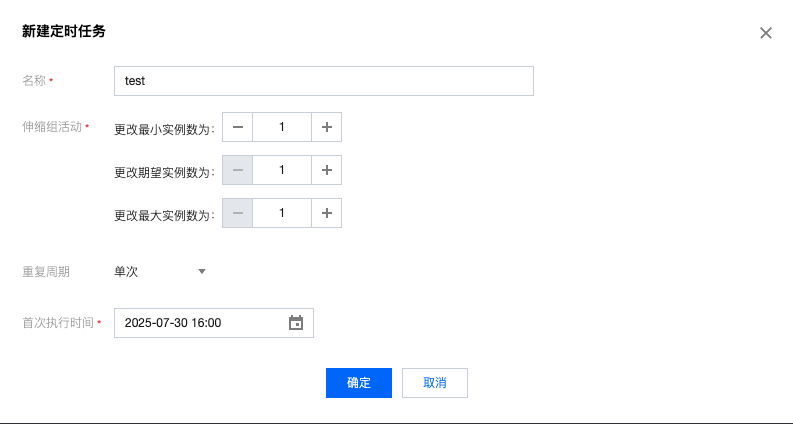Click the 首次执行时间 date field
This screenshot has width=793, height=424.
tap(200, 323)
